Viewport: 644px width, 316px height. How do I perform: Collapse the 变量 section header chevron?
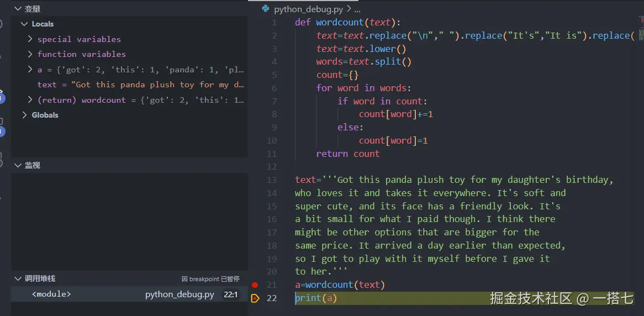click(x=18, y=9)
